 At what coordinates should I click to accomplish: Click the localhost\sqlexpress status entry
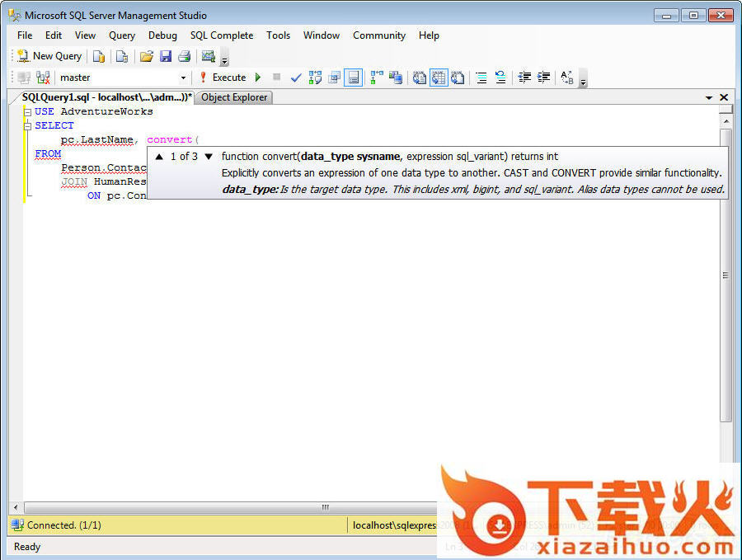point(394,525)
